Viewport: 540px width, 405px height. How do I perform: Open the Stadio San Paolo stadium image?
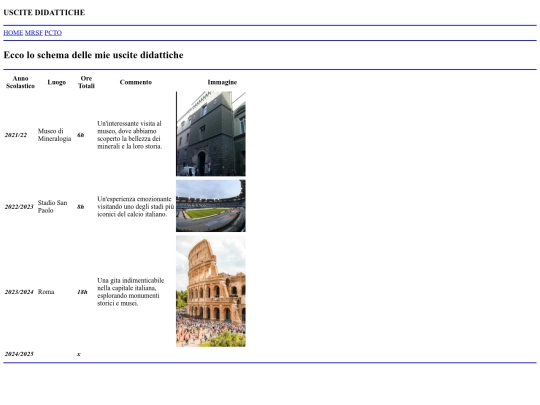coord(211,206)
